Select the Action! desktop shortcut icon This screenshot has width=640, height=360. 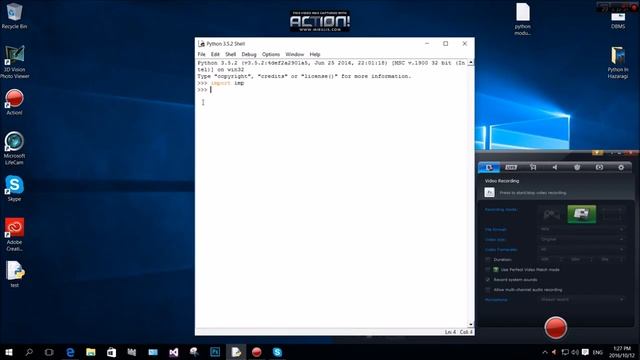pos(14,102)
